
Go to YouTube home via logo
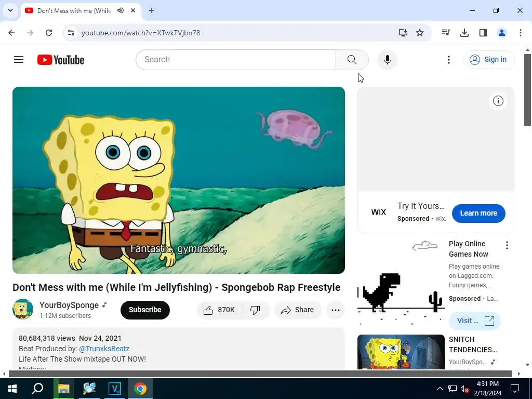click(61, 60)
